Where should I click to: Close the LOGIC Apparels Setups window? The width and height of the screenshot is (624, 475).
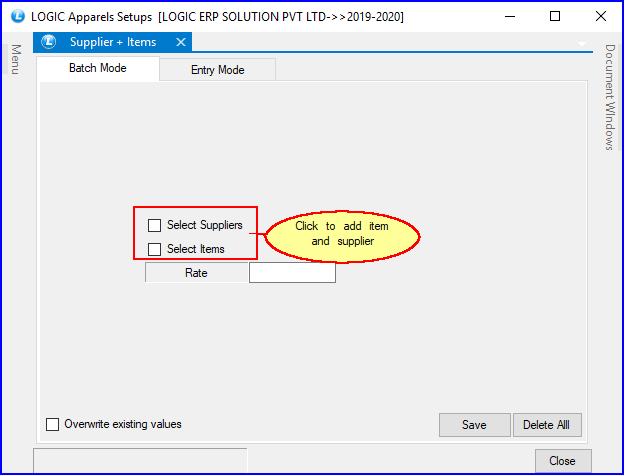point(600,16)
